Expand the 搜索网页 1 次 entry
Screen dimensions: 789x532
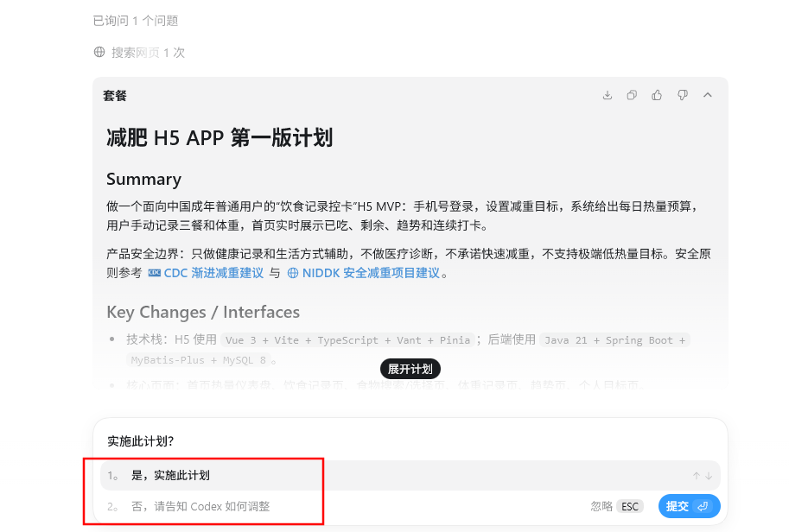tap(139, 53)
